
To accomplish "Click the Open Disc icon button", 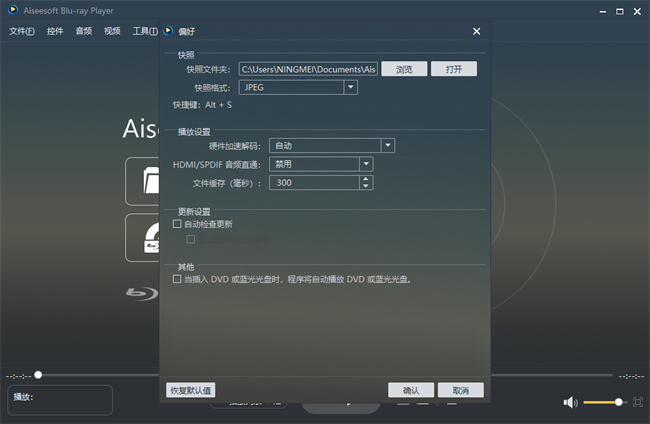I will [x=143, y=237].
